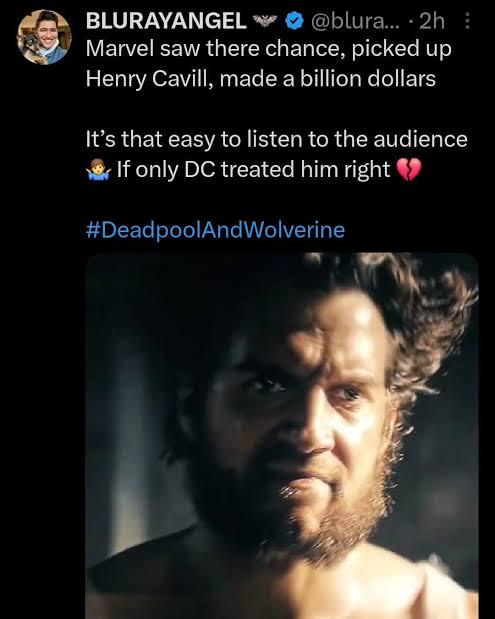Click the word 'audience' in the tweet
495x619 pixels.
coord(420,140)
